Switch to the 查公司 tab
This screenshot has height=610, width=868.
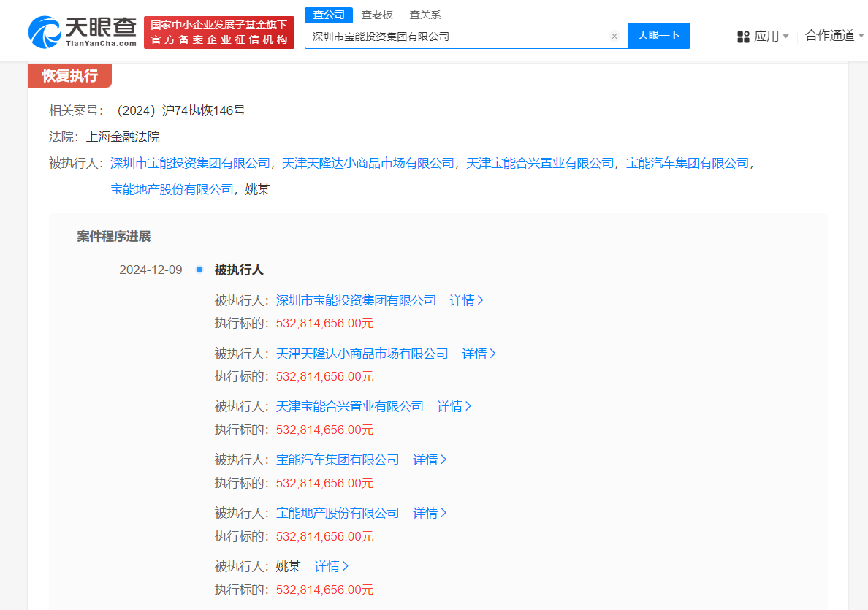(329, 15)
